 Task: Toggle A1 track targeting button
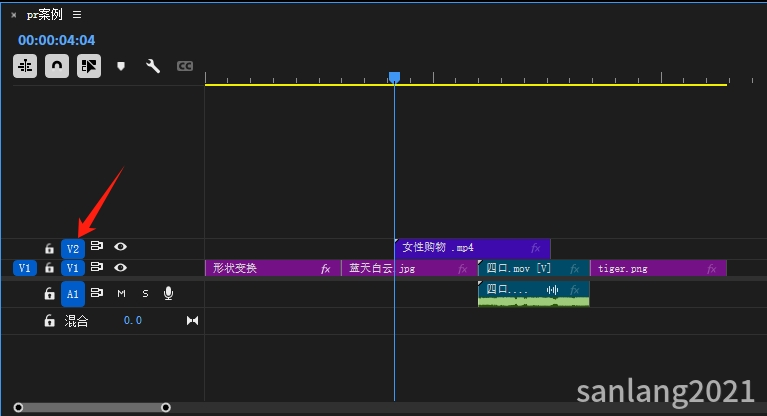pos(73,294)
